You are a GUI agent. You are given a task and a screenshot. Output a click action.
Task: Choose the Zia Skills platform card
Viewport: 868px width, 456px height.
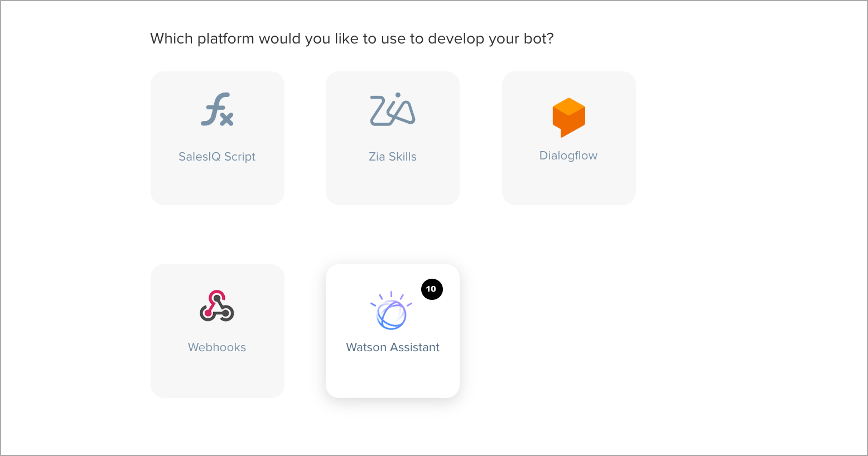point(393,138)
